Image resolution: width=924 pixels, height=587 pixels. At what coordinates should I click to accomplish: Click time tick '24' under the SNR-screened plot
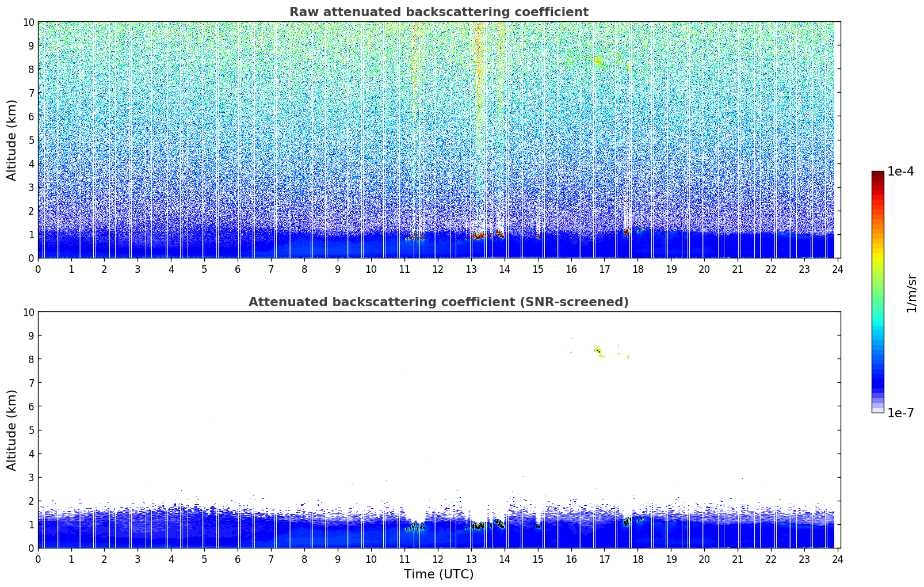pos(838,559)
